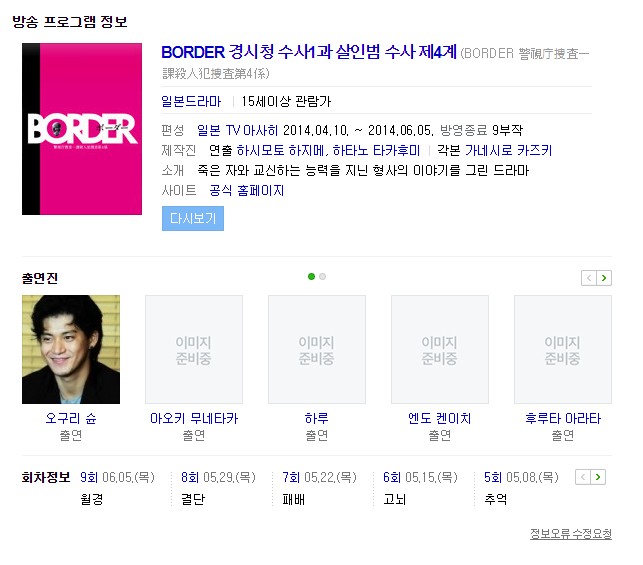Viewport: 643px width, 565px height.
Task: Open the 오구리 슌 actor photo
Action: (x=71, y=349)
